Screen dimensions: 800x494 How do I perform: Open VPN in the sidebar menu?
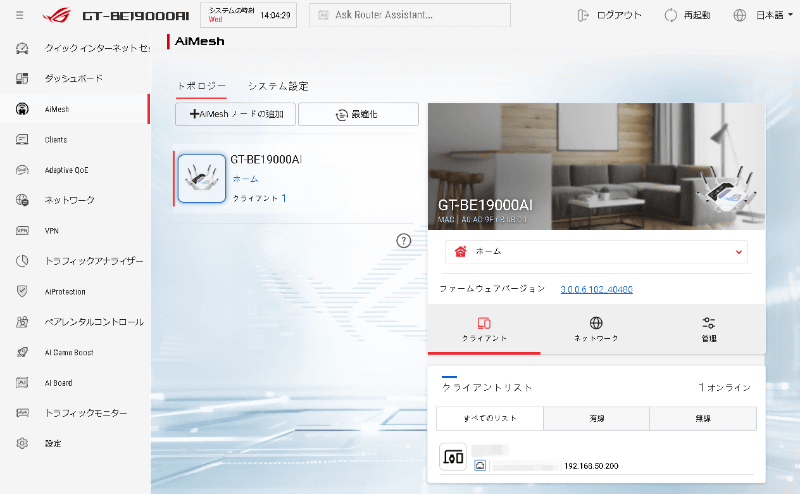point(52,231)
